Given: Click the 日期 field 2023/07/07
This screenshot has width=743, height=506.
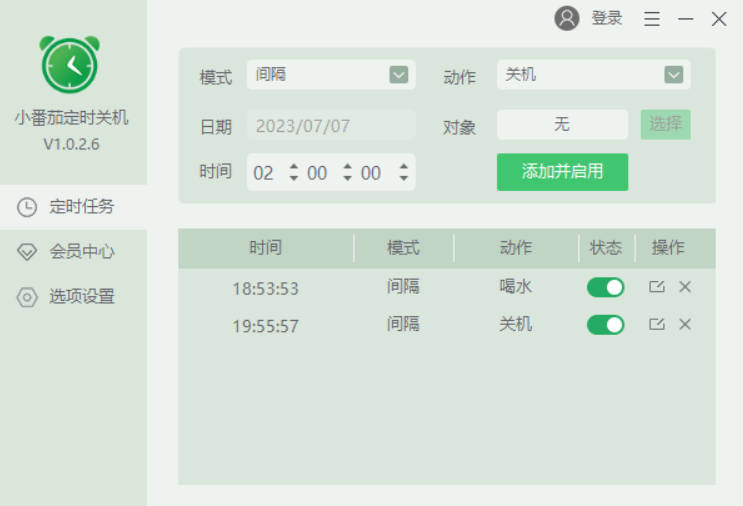Looking at the screenshot, I should (331, 126).
